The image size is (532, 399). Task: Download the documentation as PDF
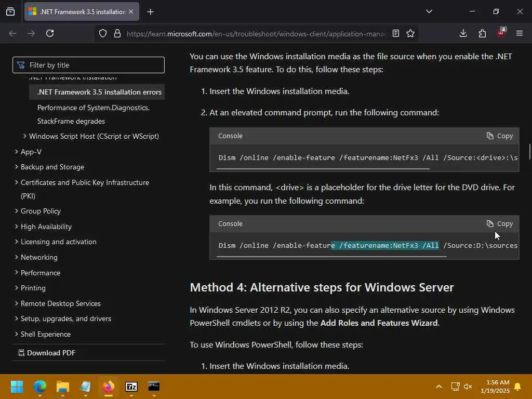pyautogui.click(x=47, y=353)
